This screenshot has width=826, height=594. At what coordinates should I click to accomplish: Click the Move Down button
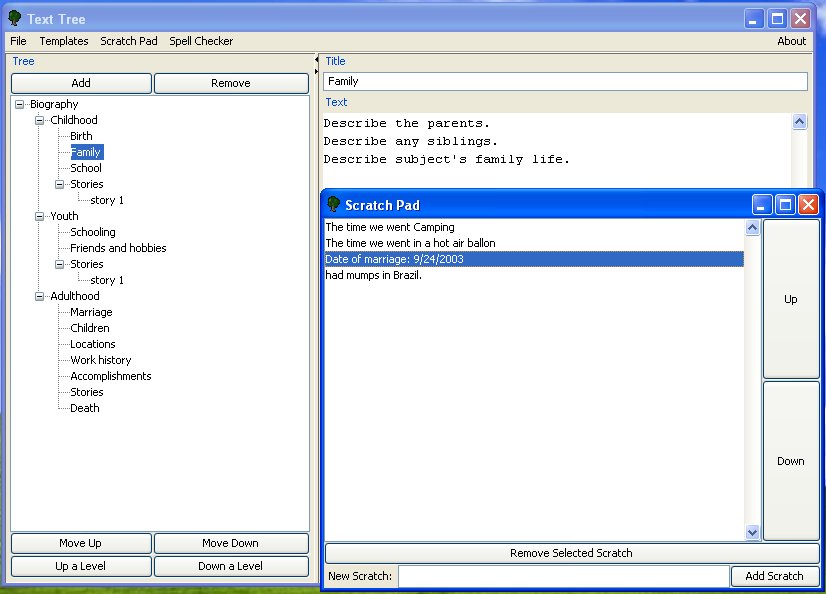point(231,543)
